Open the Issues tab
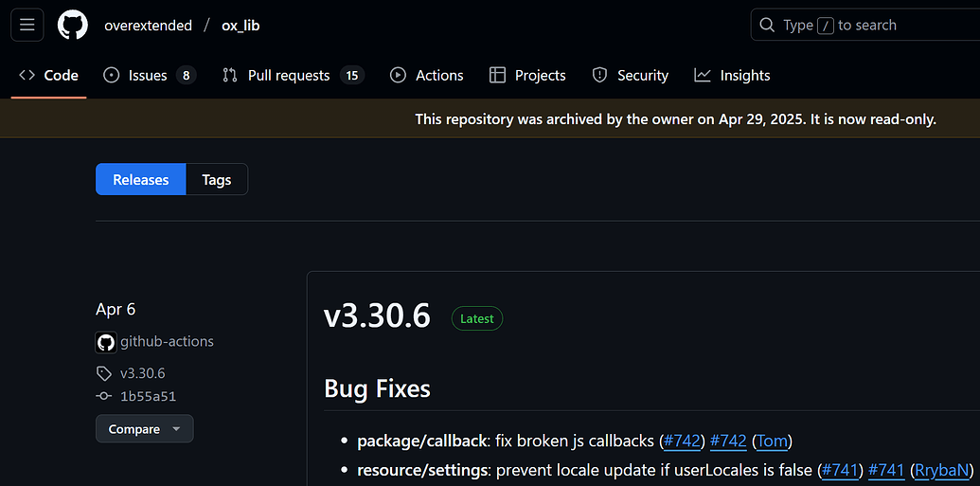This screenshot has height=486, width=980. coord(150,76)
